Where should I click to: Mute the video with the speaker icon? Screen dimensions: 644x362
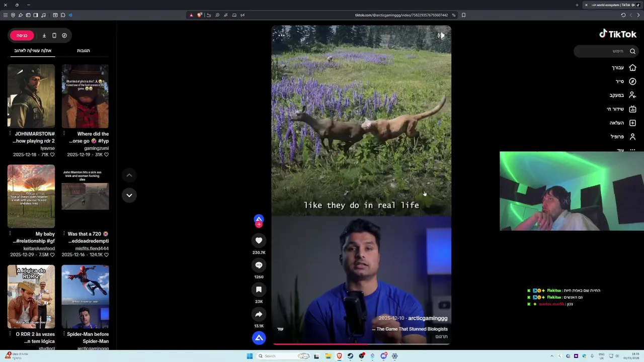pyautogui.click(x=441, y=35)
